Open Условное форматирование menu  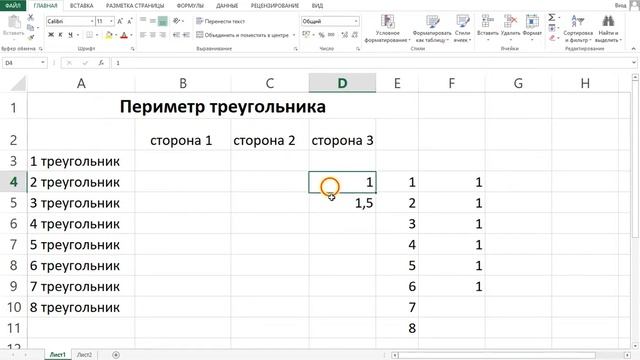pos(387,28)
